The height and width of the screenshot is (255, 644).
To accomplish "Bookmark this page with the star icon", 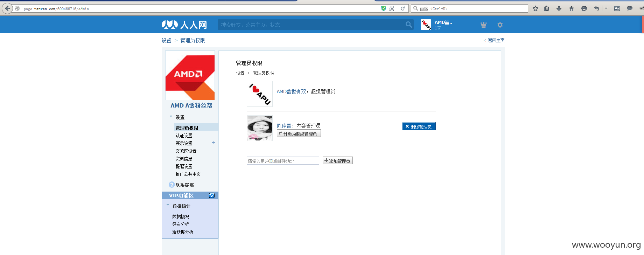I will click(535, 8).
